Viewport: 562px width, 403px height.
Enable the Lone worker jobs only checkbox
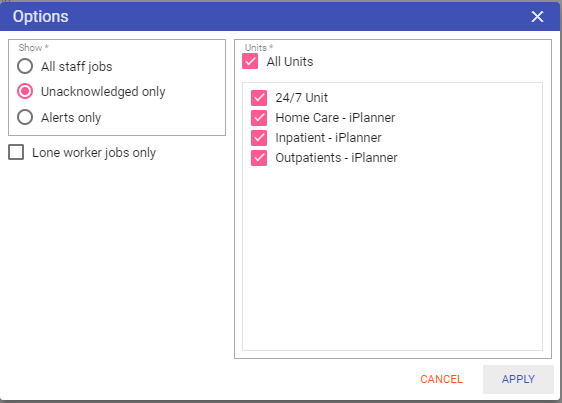(16, 152)
